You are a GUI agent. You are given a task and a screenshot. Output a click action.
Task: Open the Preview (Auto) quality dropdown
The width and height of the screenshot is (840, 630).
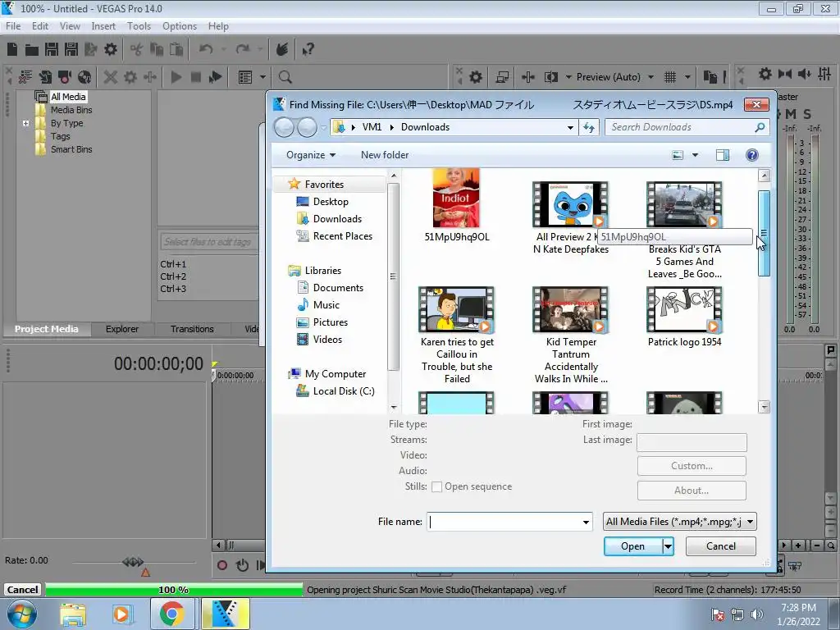[651, 77]
